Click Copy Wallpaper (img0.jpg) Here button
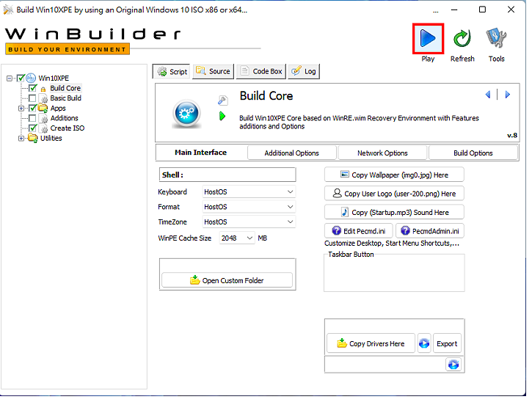Viewport: 532px width, 402px height. (x=394, y=175)
